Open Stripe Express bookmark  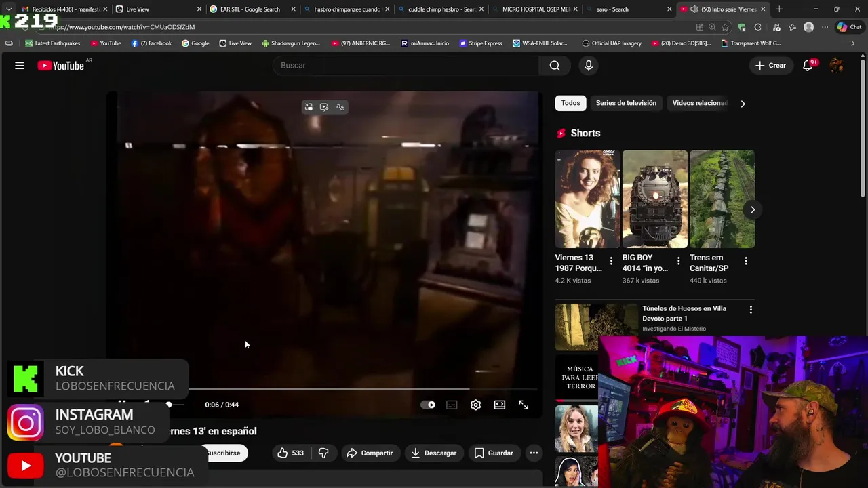click(481, 43)
